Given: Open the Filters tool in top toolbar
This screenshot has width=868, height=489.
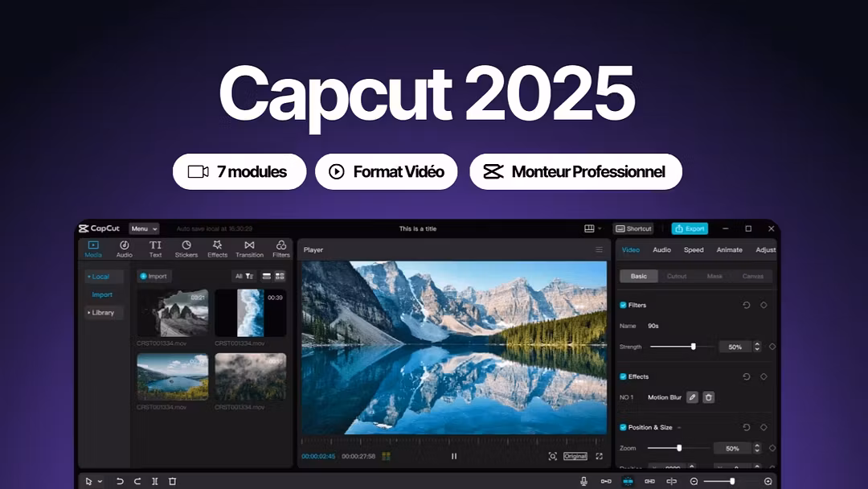Looking at the screenshot, I should (x=280, y=249).
